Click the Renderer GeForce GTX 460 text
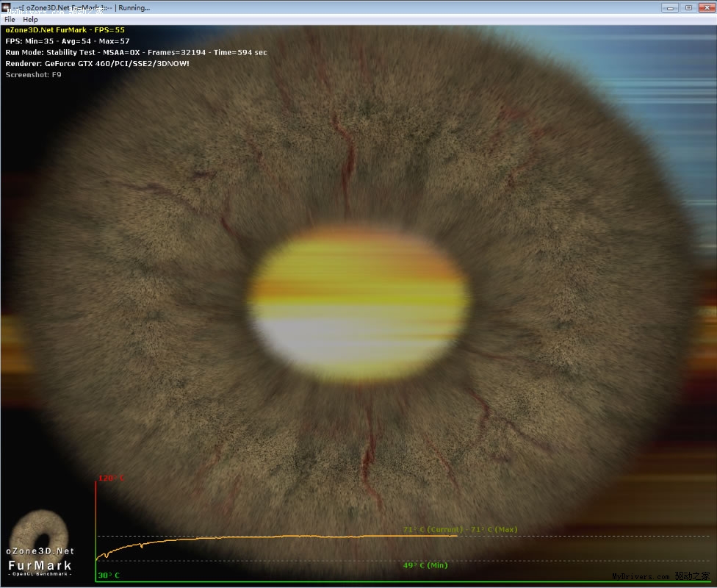 (x=97, y=64)
